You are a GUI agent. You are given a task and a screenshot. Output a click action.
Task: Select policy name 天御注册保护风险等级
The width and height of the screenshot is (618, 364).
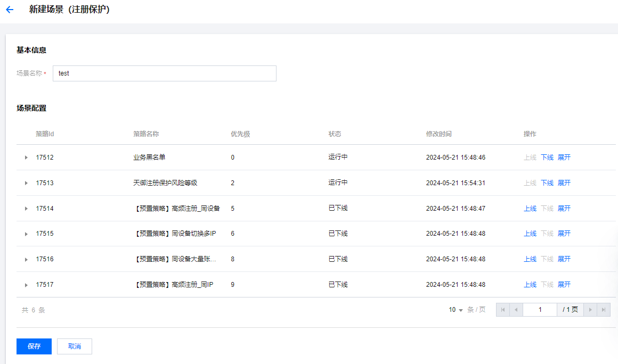165,183
